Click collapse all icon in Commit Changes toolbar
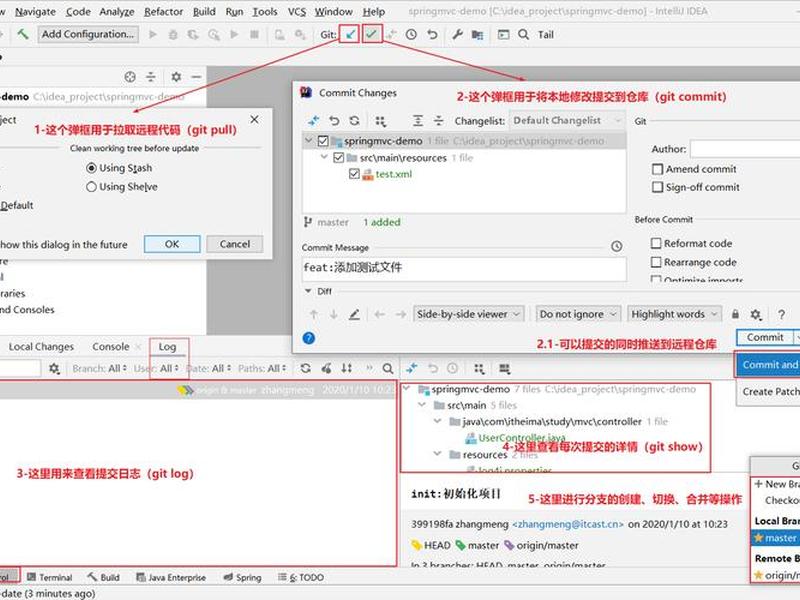The height and width of the screenshot is (600, 800). [x=438, y=120]
